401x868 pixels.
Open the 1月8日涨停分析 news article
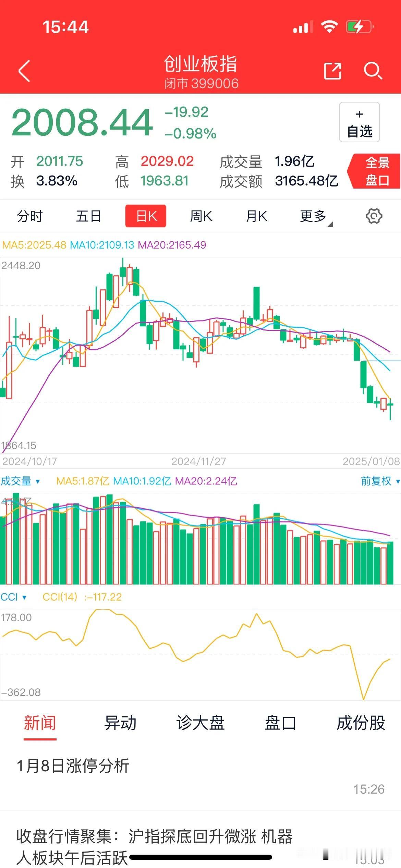[73, 766]
